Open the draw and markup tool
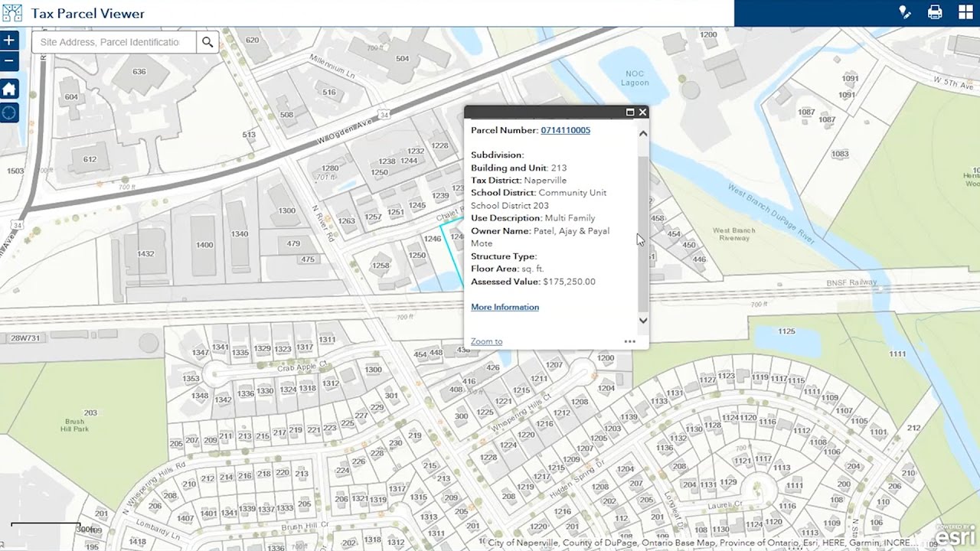Screen dimensions: 980x551 click(x=905, y=12)
